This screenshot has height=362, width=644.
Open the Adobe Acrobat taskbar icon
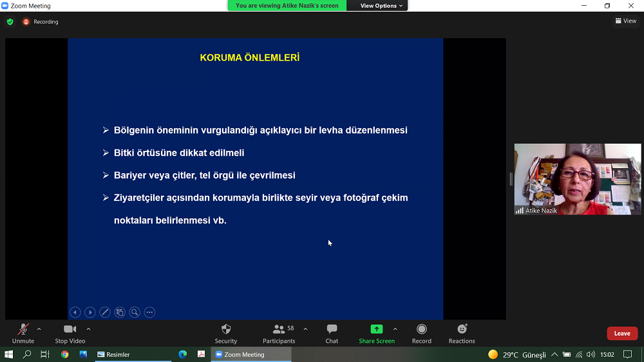coord(201,354)
